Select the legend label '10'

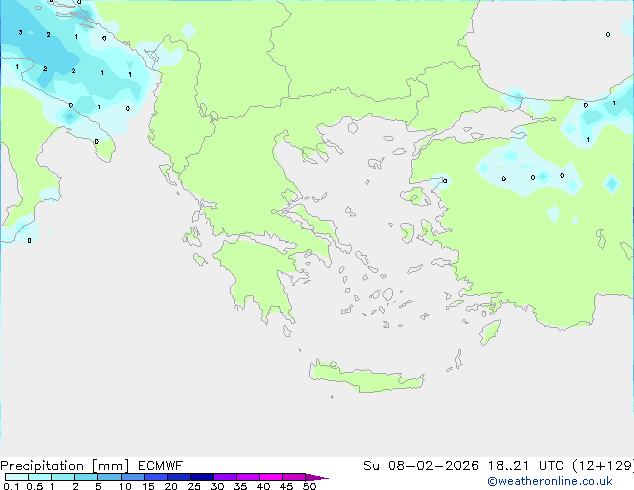pos(125,486)
